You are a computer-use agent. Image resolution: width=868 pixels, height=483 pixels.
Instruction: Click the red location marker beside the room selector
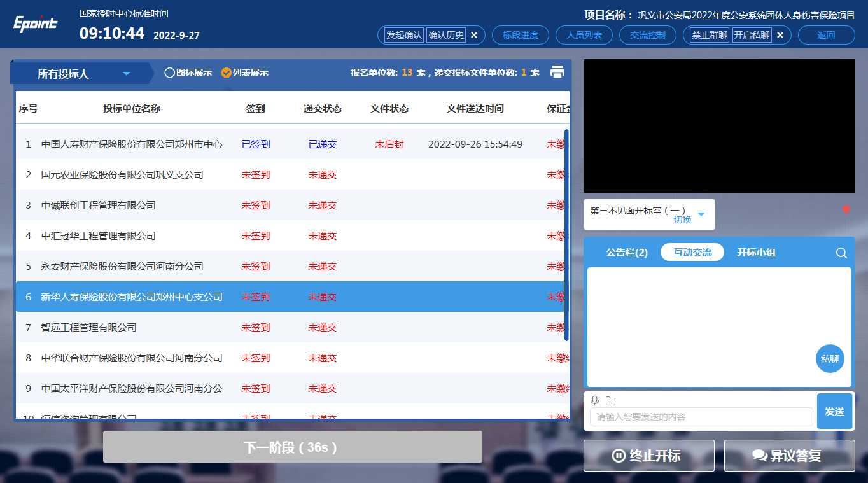846,209
